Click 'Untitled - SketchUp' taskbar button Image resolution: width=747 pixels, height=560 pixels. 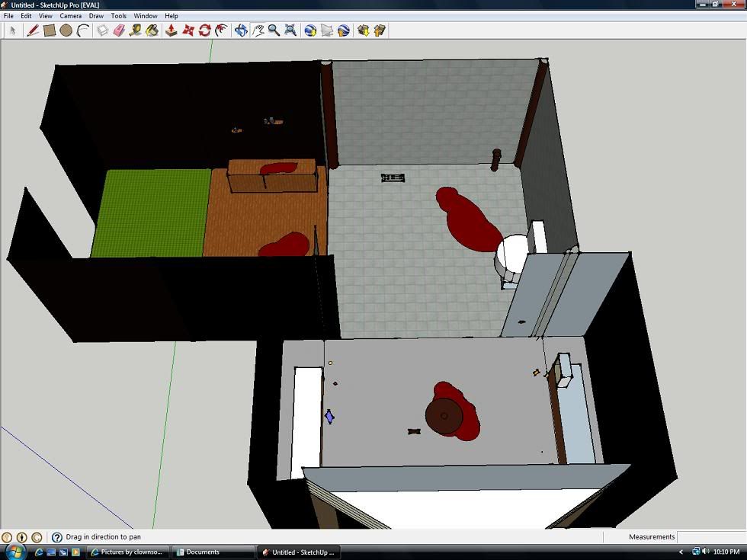[x=298, y=552]
